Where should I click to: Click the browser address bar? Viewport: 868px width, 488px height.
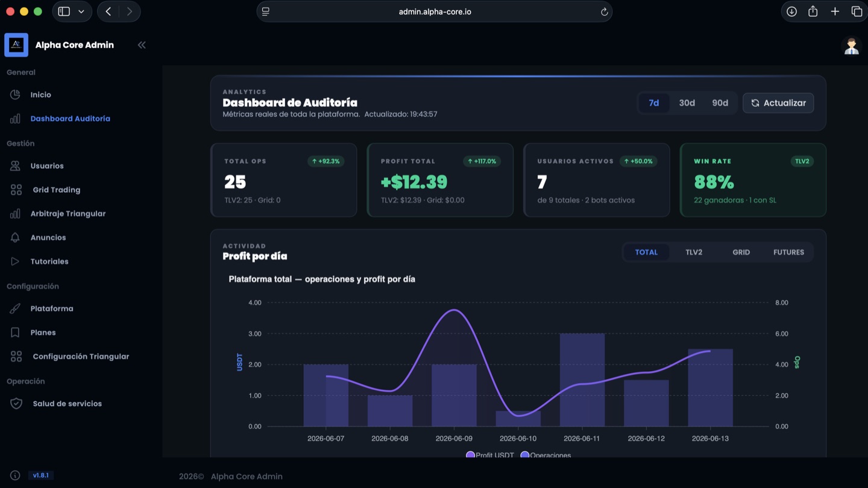coord(435,11)
